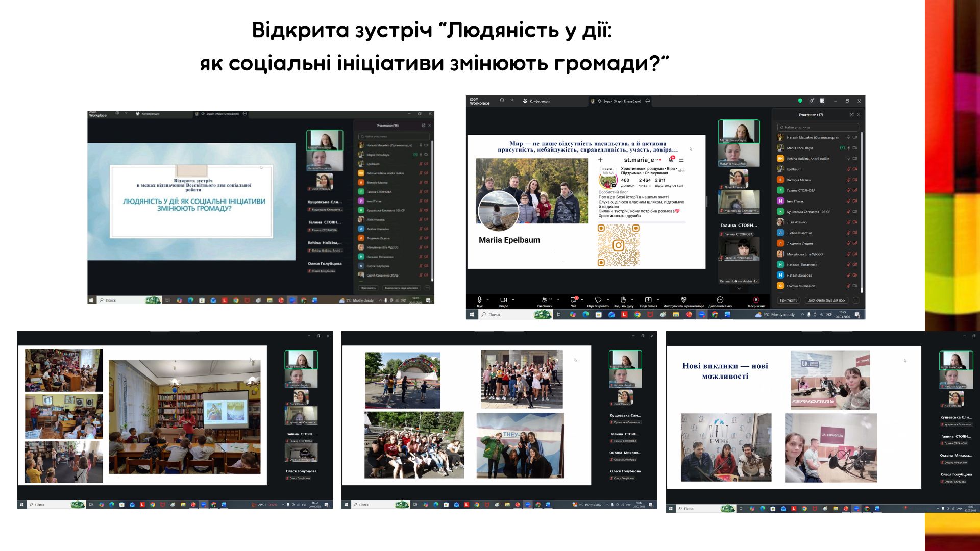This screenshot has height=551, width=980.
Task: Click the red Завершение end meeting icon
Action: 756,300
